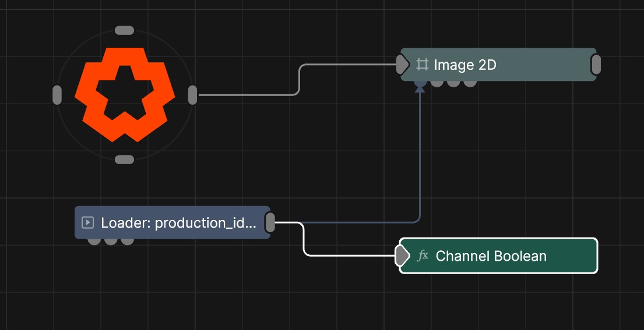Click the fx icon on Channel Boolean node
This screenshot has width=644, height=330.
tap(423, 256)
